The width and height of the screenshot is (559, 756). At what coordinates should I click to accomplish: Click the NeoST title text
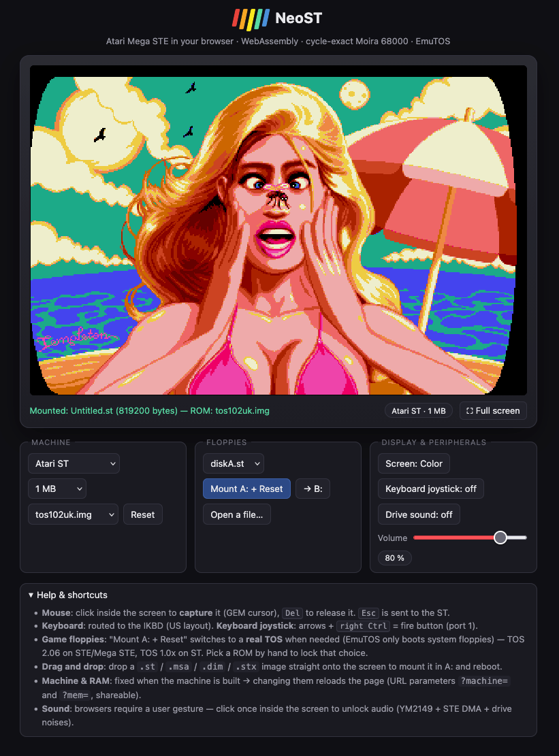pyautogui.click(x=298, y=18)
